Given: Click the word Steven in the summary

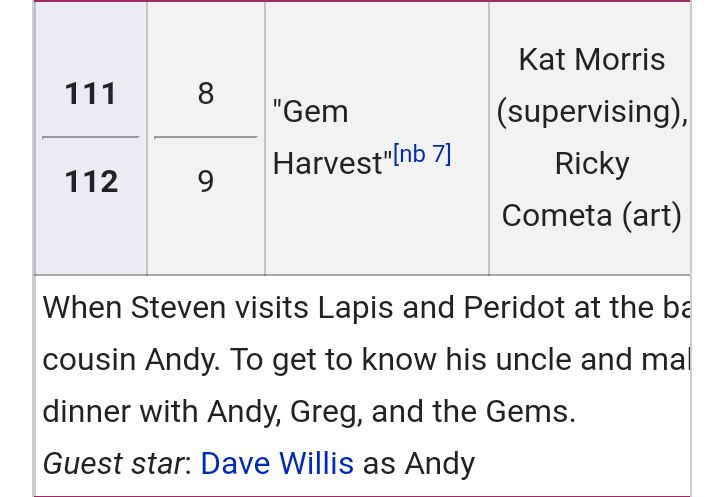Looking at the screenshot, I should (178, 307).
